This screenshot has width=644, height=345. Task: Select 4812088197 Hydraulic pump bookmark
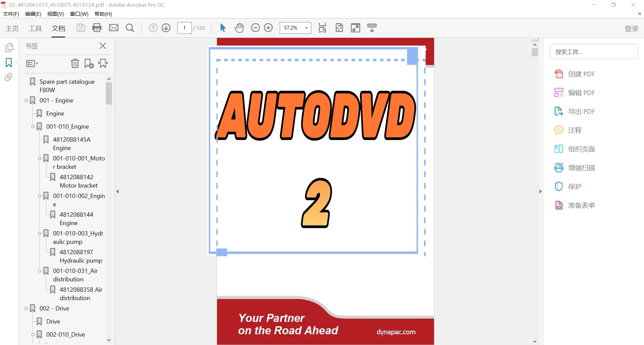[80, 256]
